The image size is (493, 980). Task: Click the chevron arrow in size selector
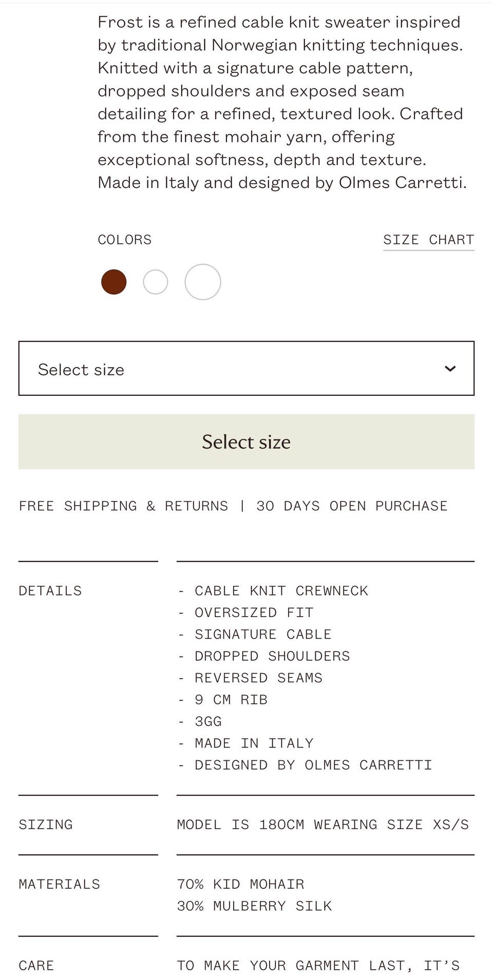(x=450, y=369)
